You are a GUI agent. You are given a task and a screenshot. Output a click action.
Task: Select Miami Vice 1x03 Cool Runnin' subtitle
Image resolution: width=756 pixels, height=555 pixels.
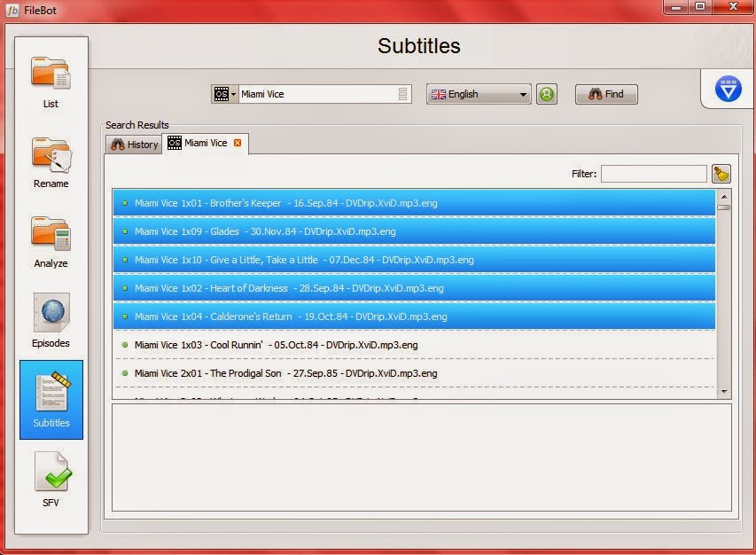coord(414,345)
